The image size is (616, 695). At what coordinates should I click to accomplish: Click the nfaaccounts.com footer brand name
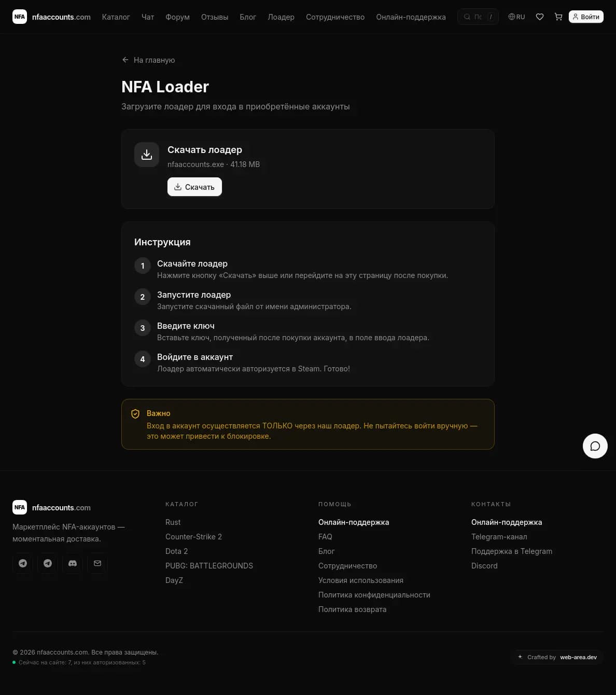coord(61,508)
